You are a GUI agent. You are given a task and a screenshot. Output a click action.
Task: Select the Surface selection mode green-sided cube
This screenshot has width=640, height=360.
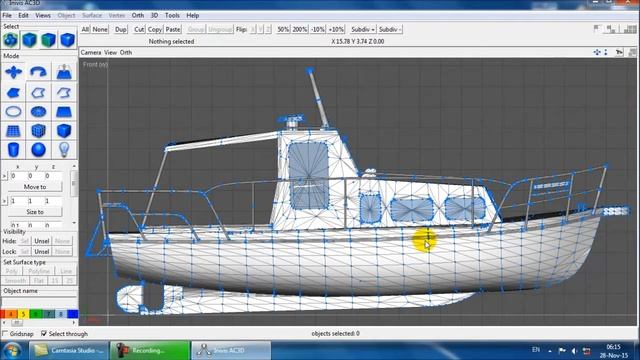[49, 40]
